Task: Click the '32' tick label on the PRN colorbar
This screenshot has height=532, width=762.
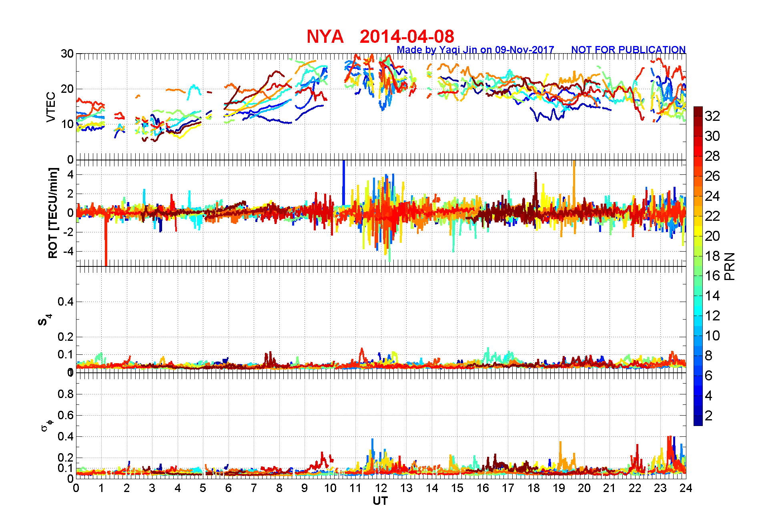Action: tap(712, 116)
